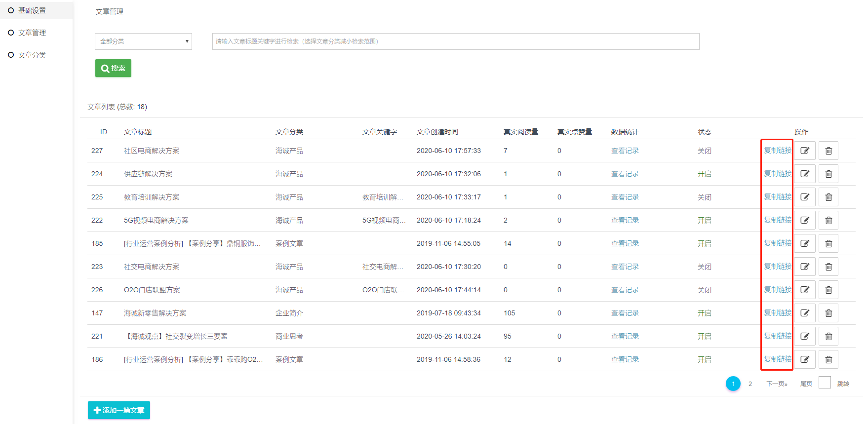Screen dimensions: 868x424
Task: Go to 文章管理 in the sidebar
Action: pos(32,33)
